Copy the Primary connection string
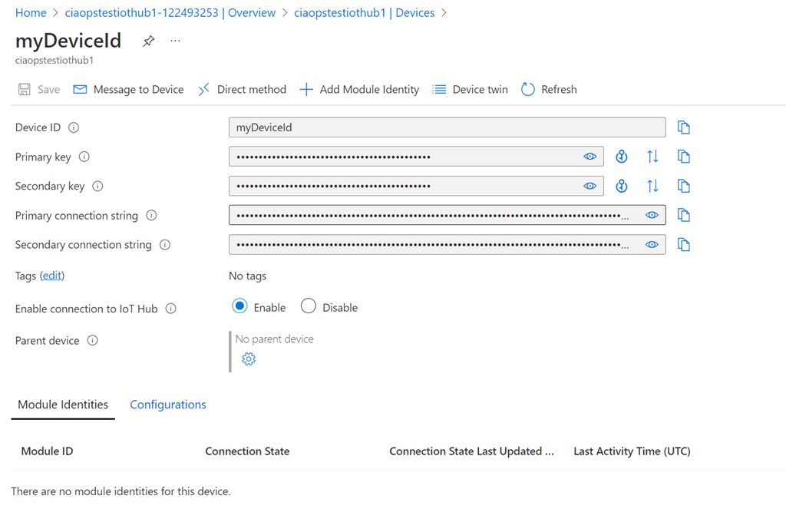 click(x=683, y=216)
